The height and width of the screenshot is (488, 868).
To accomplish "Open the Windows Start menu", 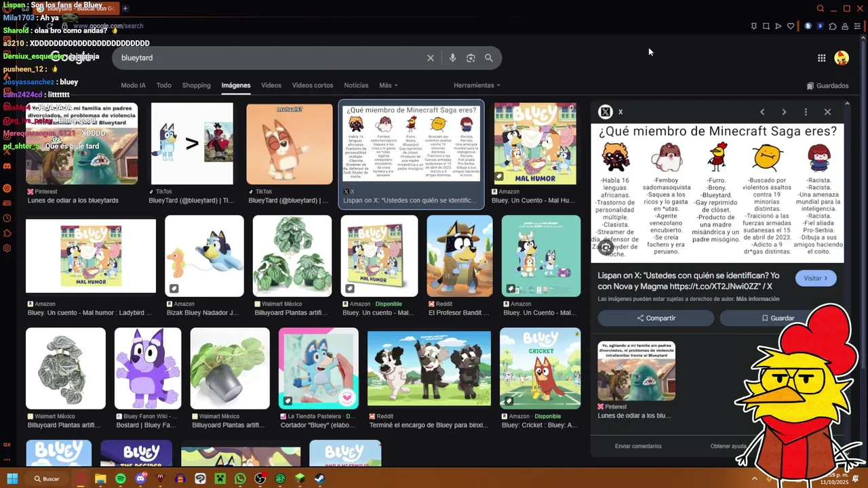I will tap(13, 479).
